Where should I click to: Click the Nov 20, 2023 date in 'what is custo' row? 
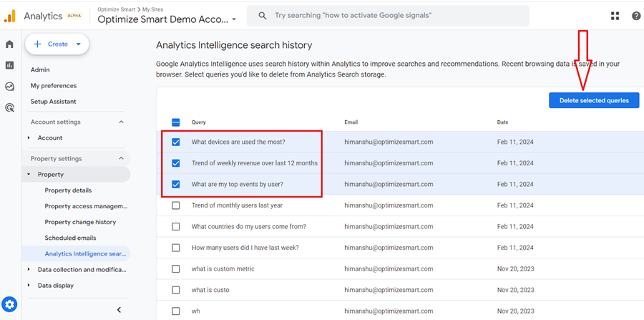[x=515, y=290]
